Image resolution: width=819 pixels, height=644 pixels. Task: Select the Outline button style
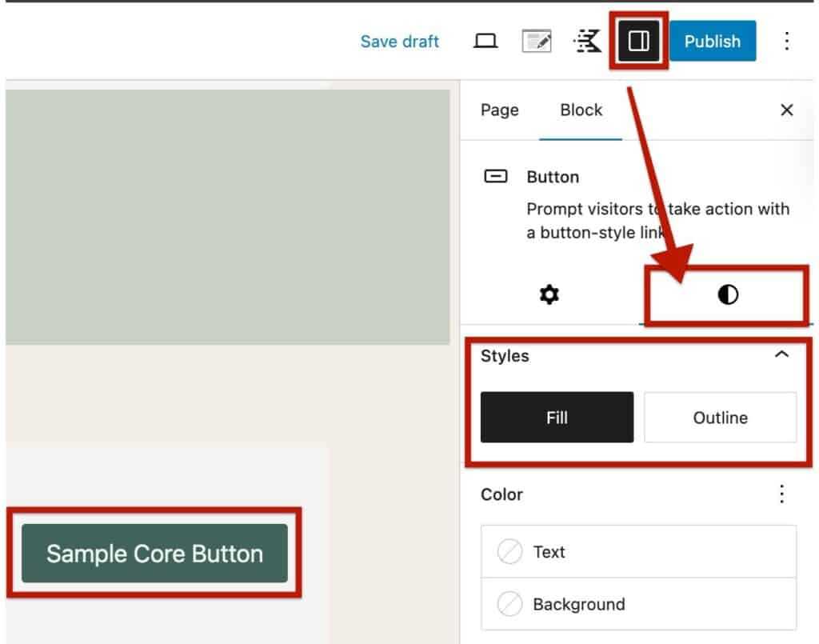tap(720, 418)
